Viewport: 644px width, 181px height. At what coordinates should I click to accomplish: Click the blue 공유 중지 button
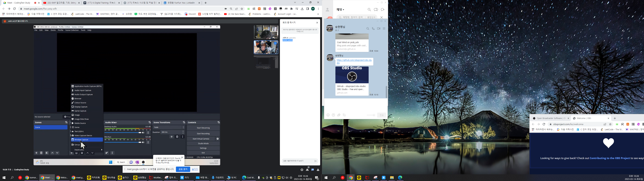[x=183, y=169]
